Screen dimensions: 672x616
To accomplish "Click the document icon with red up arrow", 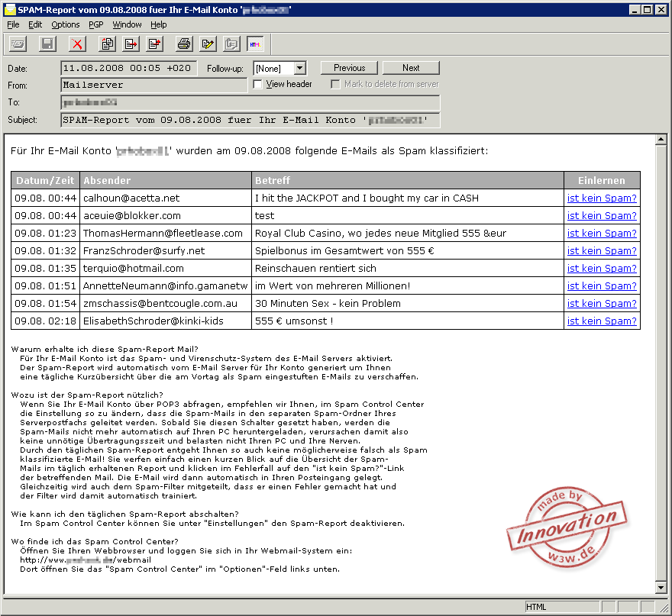I will tap(155, 44).
